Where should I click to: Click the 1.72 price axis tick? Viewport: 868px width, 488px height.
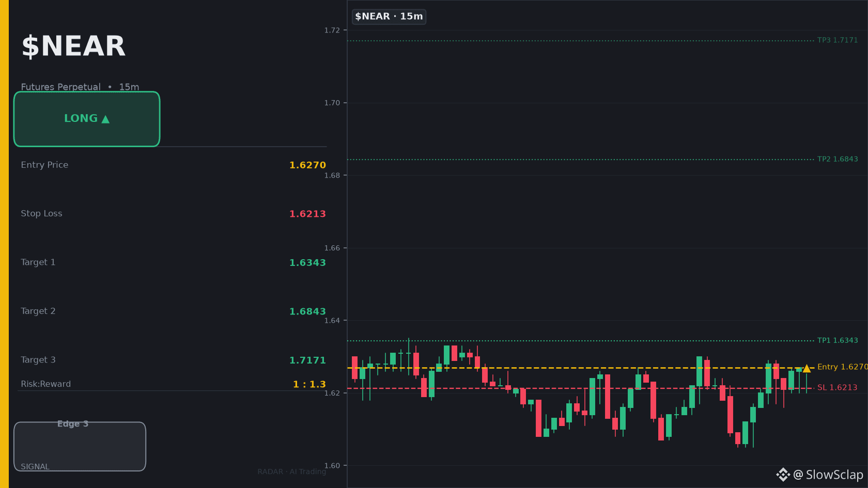point(332,30)
